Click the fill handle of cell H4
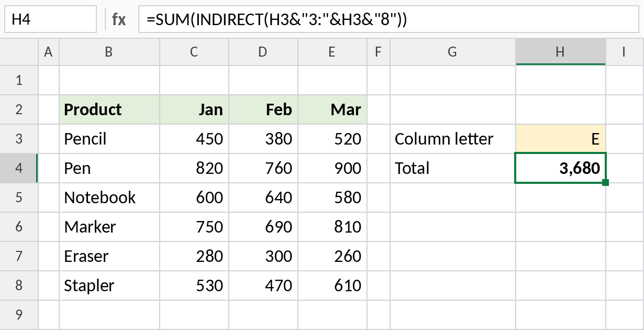644x330 pixels. coord(606,182)
